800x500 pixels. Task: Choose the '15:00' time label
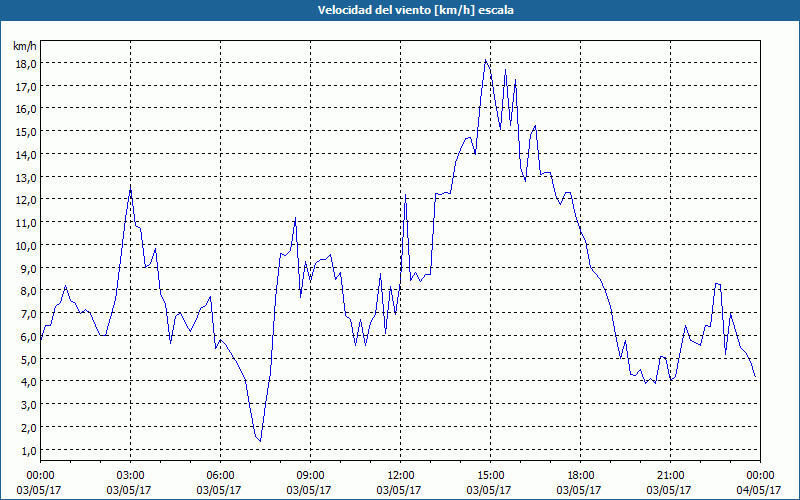pos(490,476)
